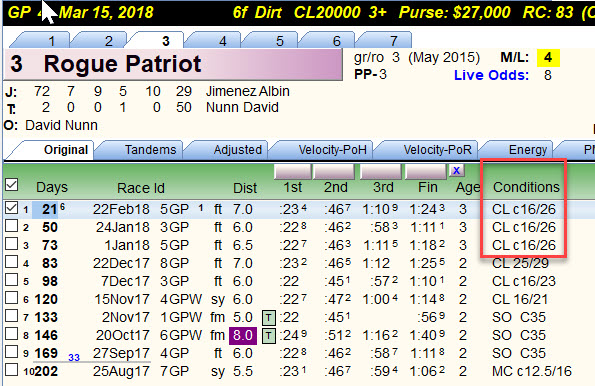Click the Fin column header
The width and height of the screenshot is (595, 386).
pos(428,187)
